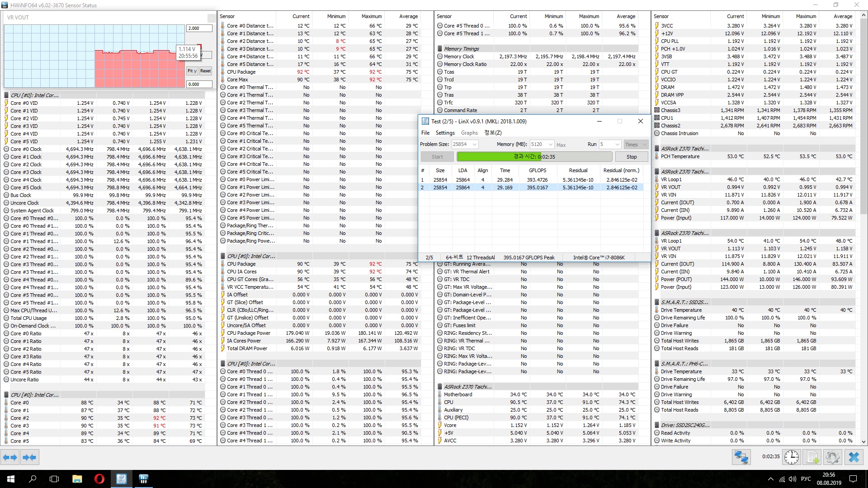
Task: Open the network remote monitoring icon
Action: pyautogui.click(x=741, y=457)
